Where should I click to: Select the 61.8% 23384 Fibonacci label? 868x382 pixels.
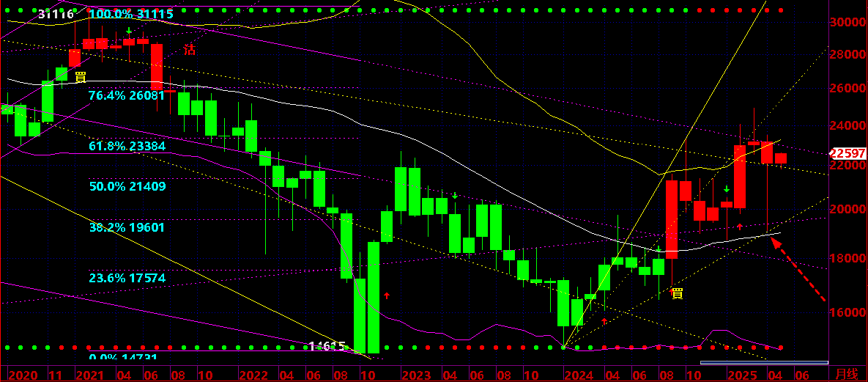click(127, 146)
